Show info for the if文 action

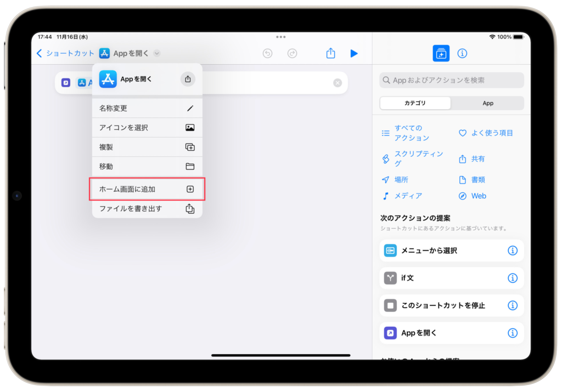pos(513,278)
